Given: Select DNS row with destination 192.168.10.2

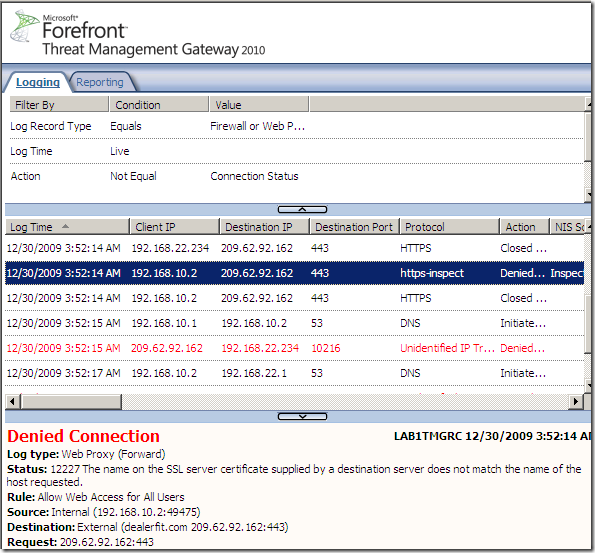Looking at the screenshot, I should tap(294, 323).
